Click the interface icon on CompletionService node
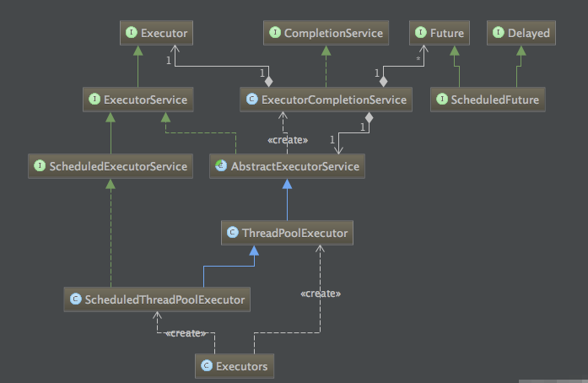Viewport: 588px width, 383px height. pos(275,33)
